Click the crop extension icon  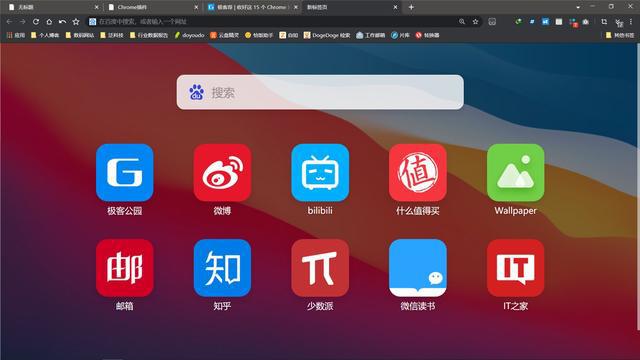[x=604, y=22]
